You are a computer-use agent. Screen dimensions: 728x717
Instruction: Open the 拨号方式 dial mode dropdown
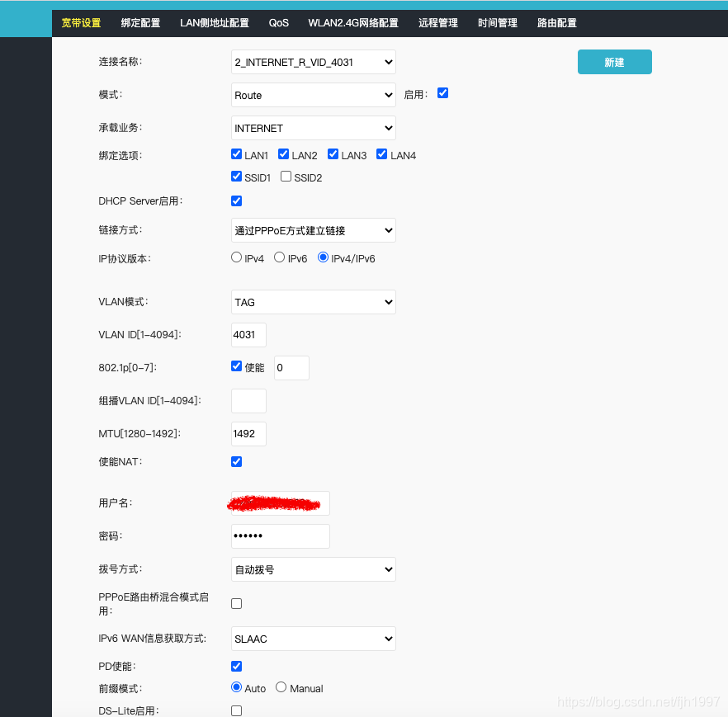313,569
